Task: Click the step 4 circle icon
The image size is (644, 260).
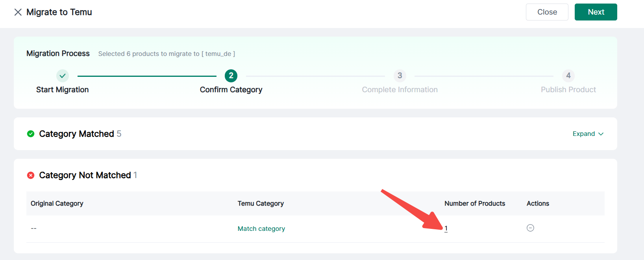Action: (568, 76)
